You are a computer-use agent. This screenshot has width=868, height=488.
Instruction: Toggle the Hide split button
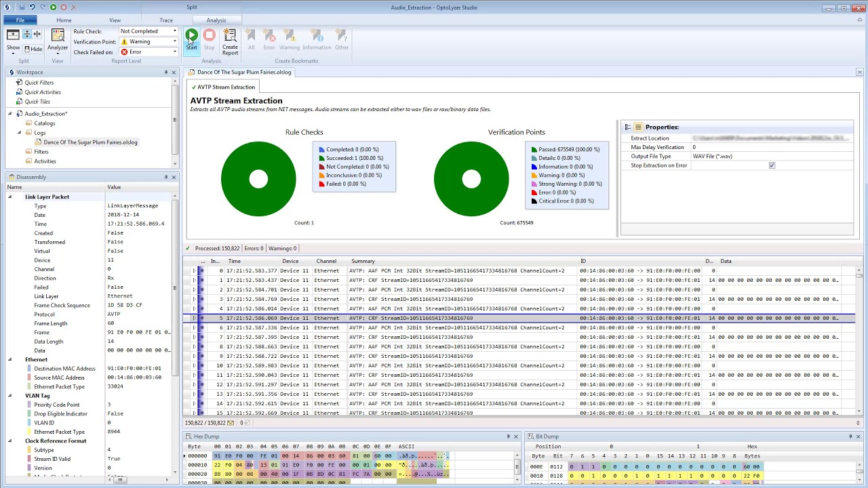coord(33,49)
